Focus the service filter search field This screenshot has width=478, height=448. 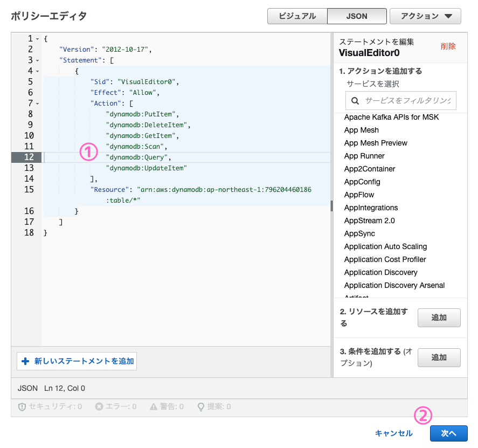click(x=400, y=100)
